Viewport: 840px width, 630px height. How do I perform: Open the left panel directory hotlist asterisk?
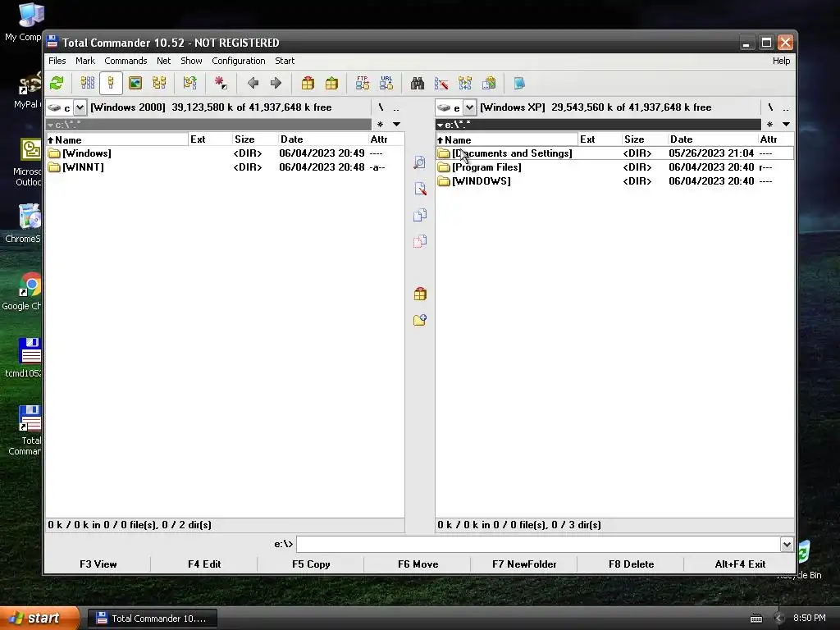pos(381,125)
